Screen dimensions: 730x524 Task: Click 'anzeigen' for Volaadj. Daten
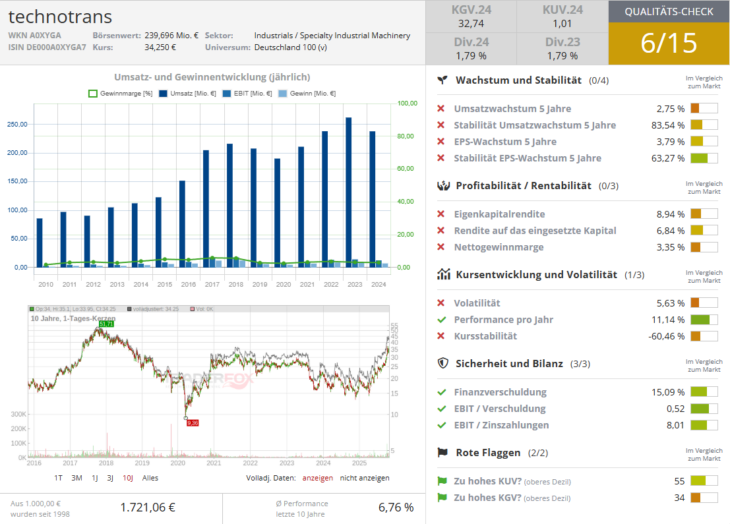[x=318, y=477]
